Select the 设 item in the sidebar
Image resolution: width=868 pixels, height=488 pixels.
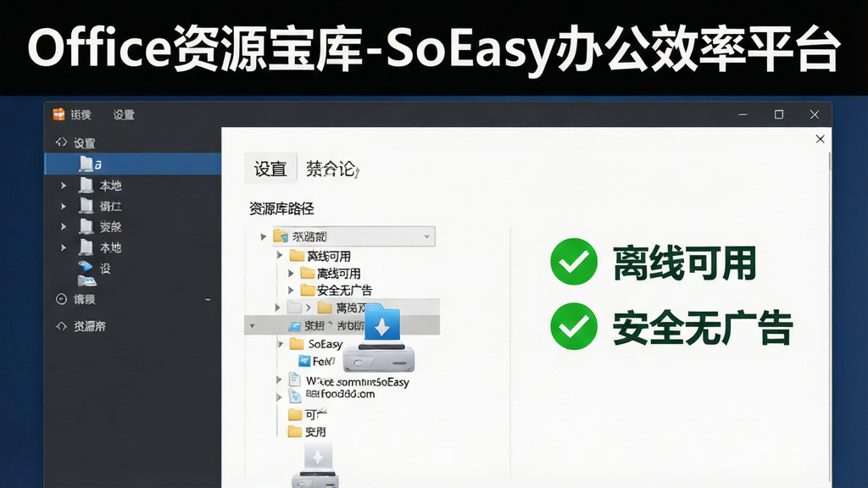pos(105,269)
